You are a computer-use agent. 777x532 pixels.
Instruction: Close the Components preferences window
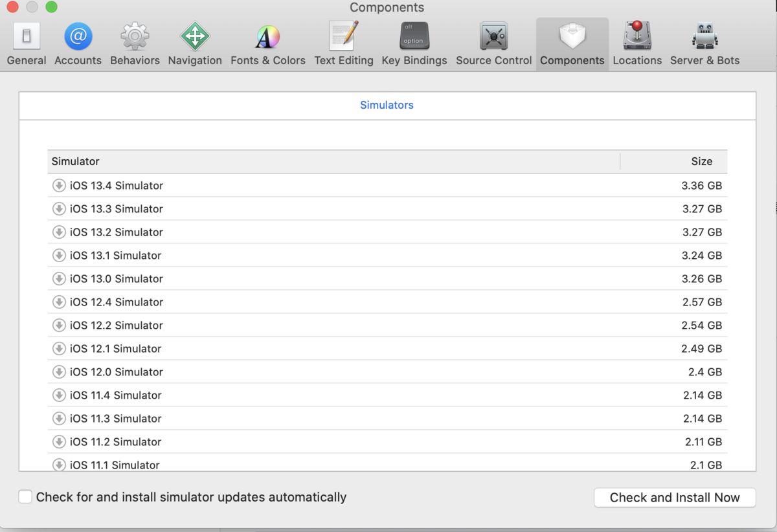tap(12, 7)
